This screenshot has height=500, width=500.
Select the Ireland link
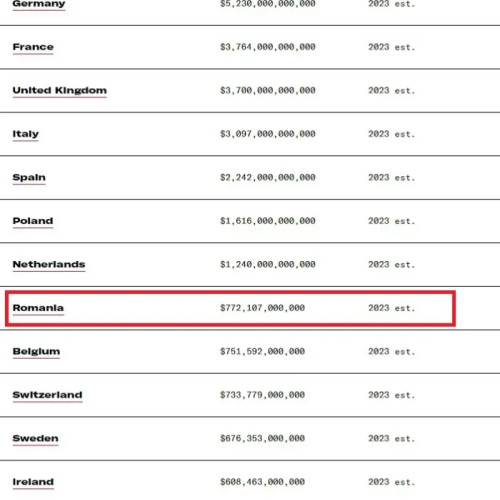[33, 482]
